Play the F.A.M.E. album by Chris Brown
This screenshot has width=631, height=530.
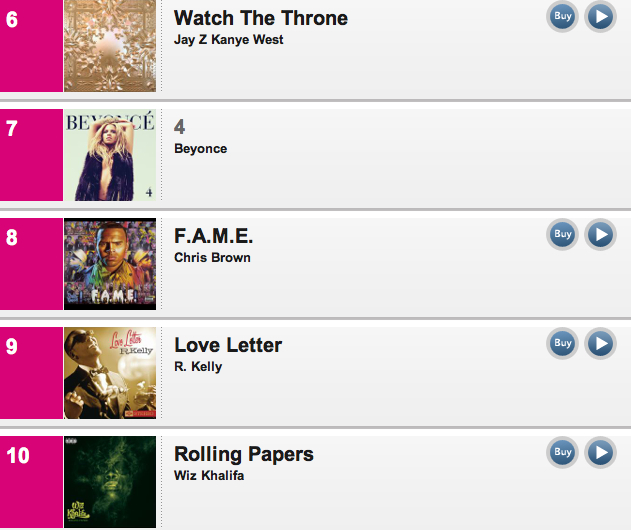point(600,235)
